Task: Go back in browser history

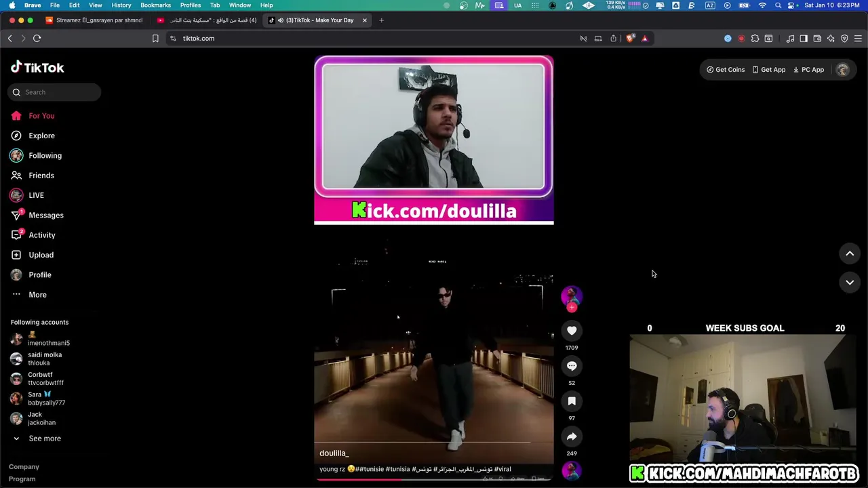Action: pos(9,39)
